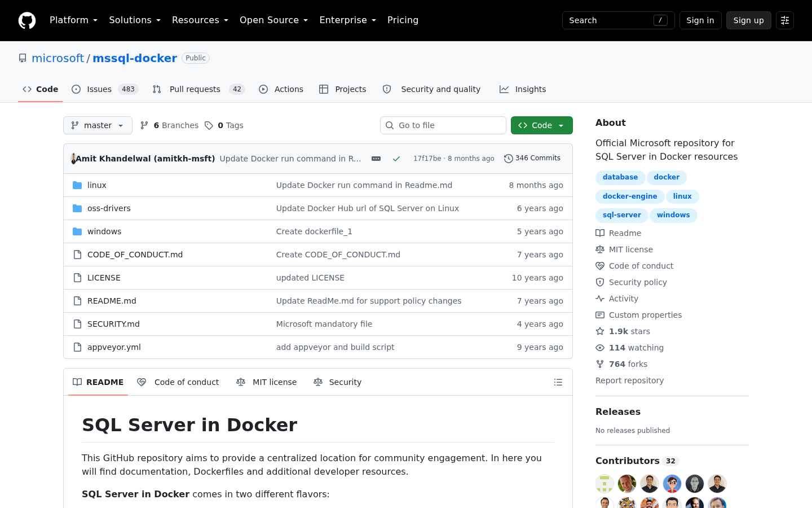Open GitHub homepage via Octocat logo
Image resolution: width=812 pixels, height=508 pixels.
point(27,20)
